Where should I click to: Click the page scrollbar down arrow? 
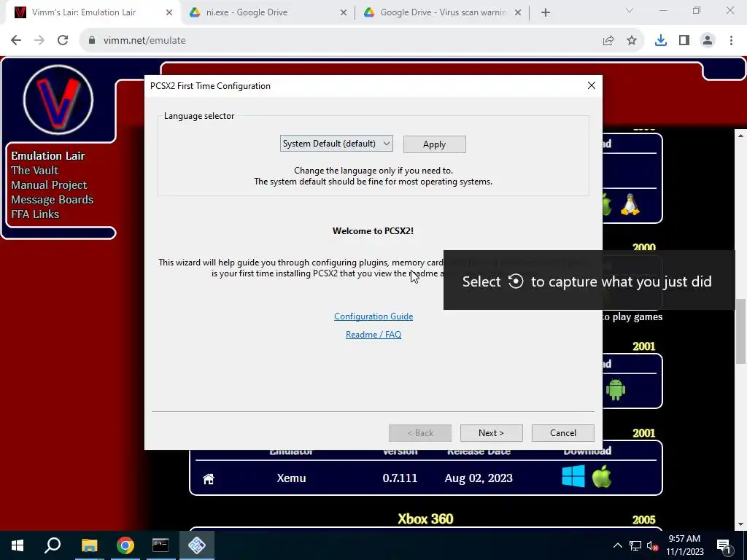[x=741, y=524]
